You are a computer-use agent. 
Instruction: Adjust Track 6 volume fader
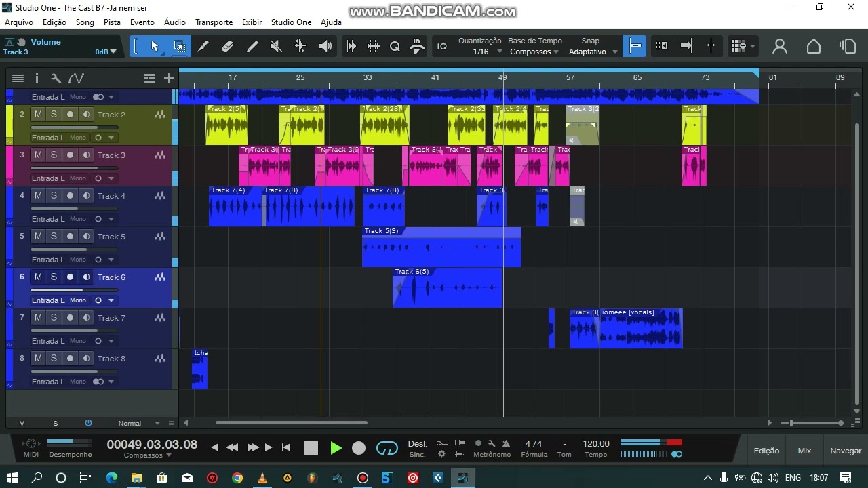75,290
